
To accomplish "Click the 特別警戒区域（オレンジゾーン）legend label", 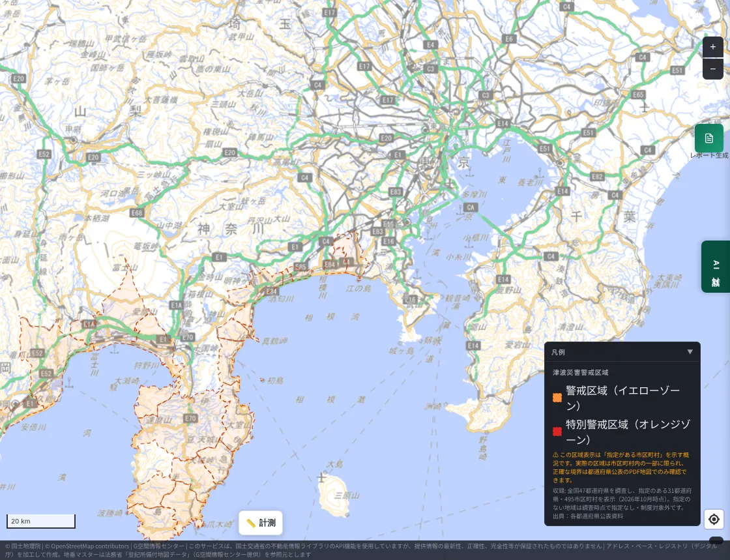I will 628,432.
